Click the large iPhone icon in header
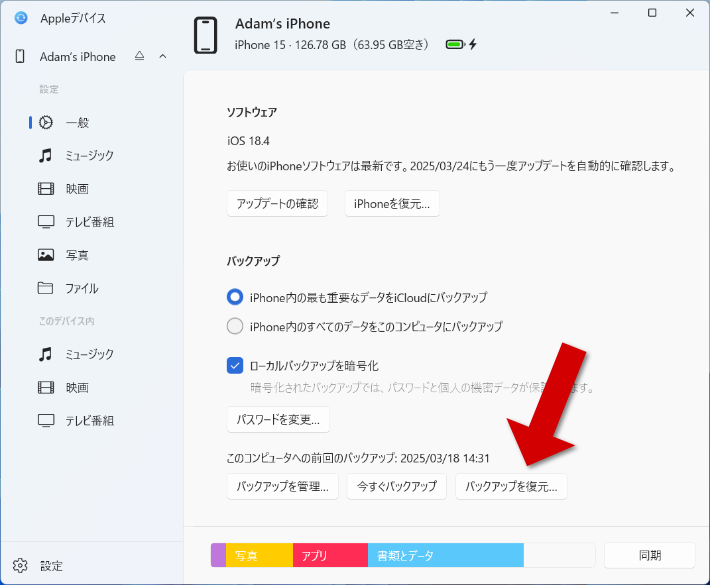The width and height of the screenshot is (710, 585). pyautogui.click(x=206, y=35)
